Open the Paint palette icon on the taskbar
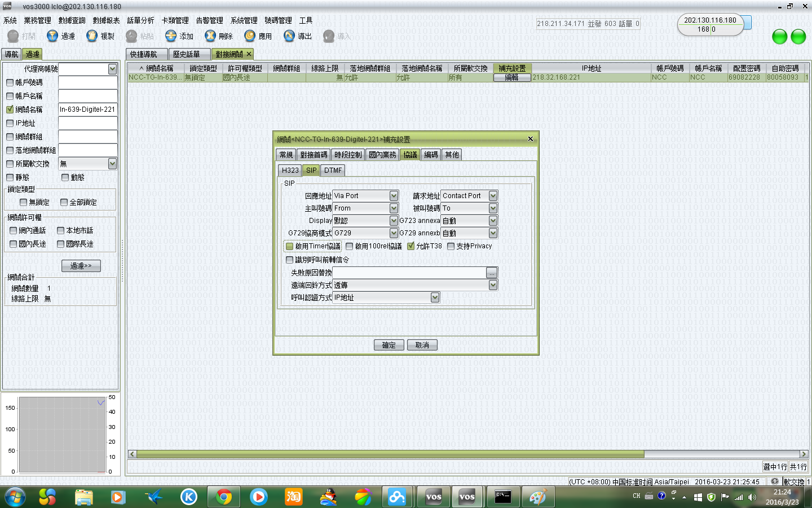This screenshot has width=812, height=508. 537,497
